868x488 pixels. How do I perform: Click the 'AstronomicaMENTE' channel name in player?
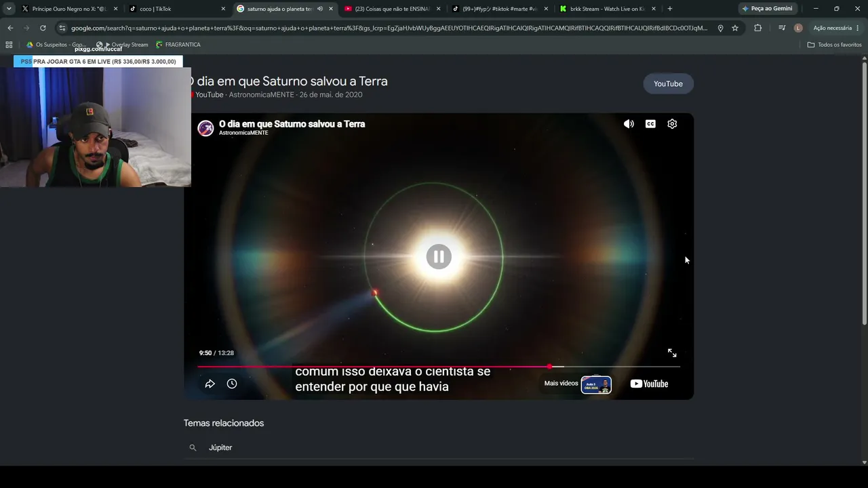(243, 133)
